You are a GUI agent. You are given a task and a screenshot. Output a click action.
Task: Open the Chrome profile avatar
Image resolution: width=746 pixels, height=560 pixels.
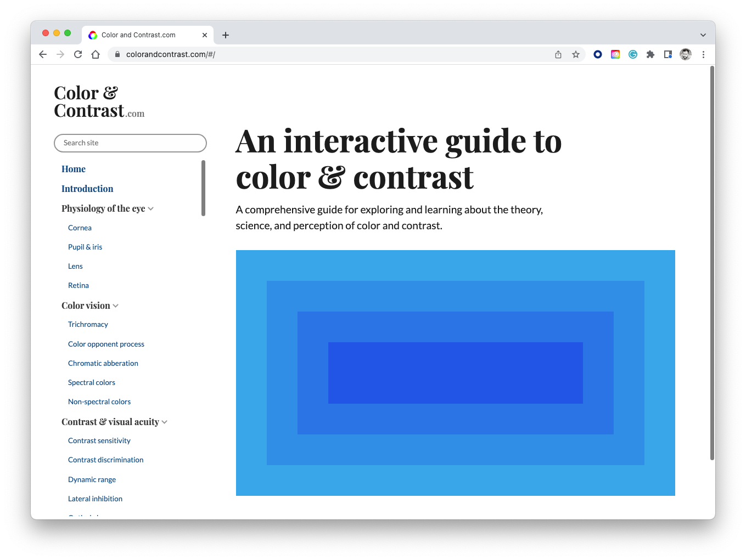tap(686, 54)
